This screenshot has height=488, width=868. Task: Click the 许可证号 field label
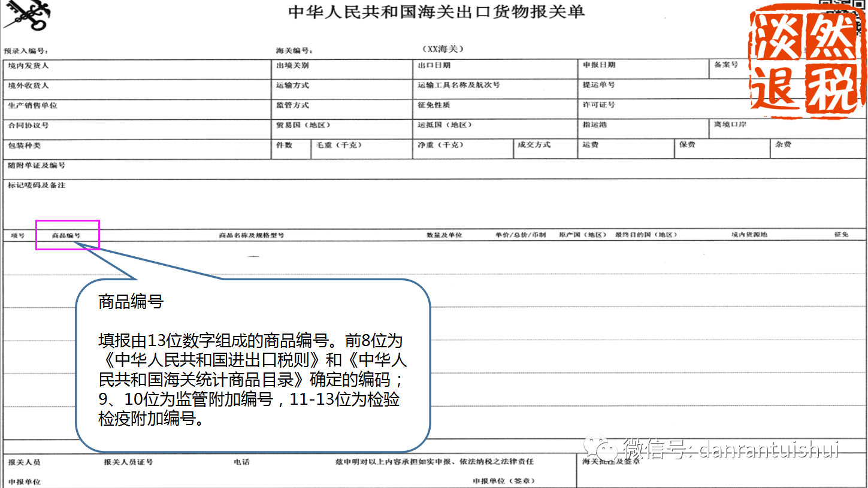(598, 105)
